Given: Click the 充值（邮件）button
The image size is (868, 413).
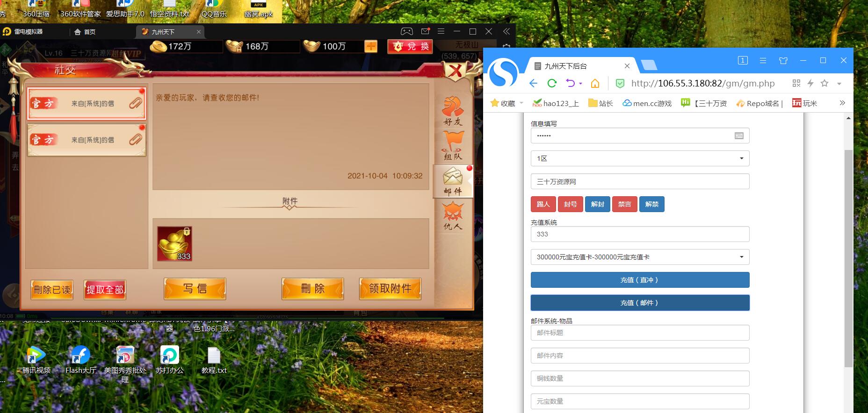Looking at the screenshot, I should point(640,303).
